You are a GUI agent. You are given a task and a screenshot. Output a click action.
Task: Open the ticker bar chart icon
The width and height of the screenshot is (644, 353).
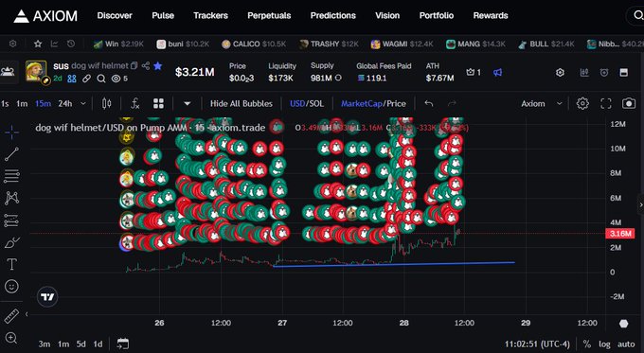pyautogui.click(x=54, y=44)
